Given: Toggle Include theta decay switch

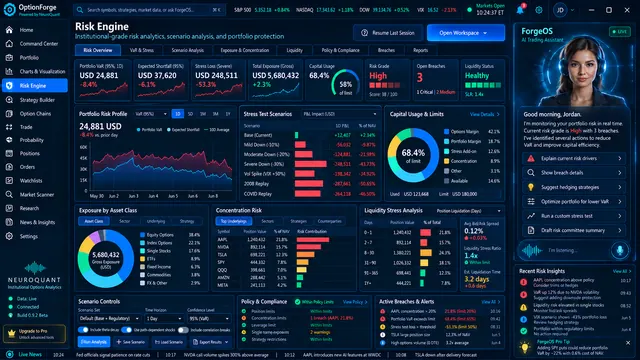Looking at the screenshot, I should click(83, 330).
